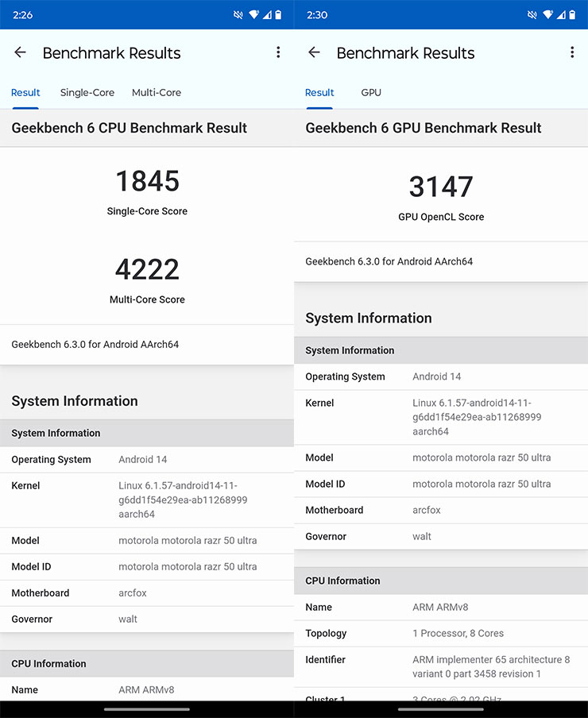Image resolution: width=588 pixels, height=718 pixels.
Task: Tap 'arcfox' motherboard value on GPU screen
Action: (x=427, y=510)
